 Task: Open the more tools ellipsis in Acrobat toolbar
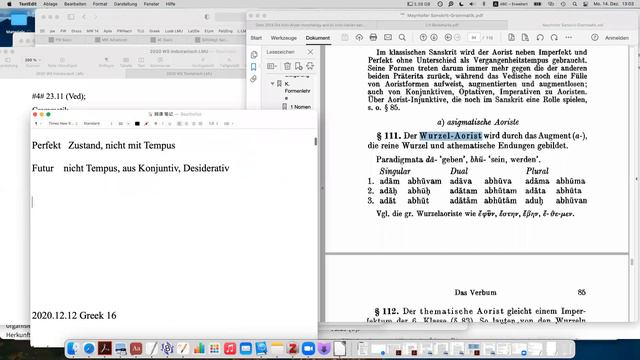coord(569,38)
